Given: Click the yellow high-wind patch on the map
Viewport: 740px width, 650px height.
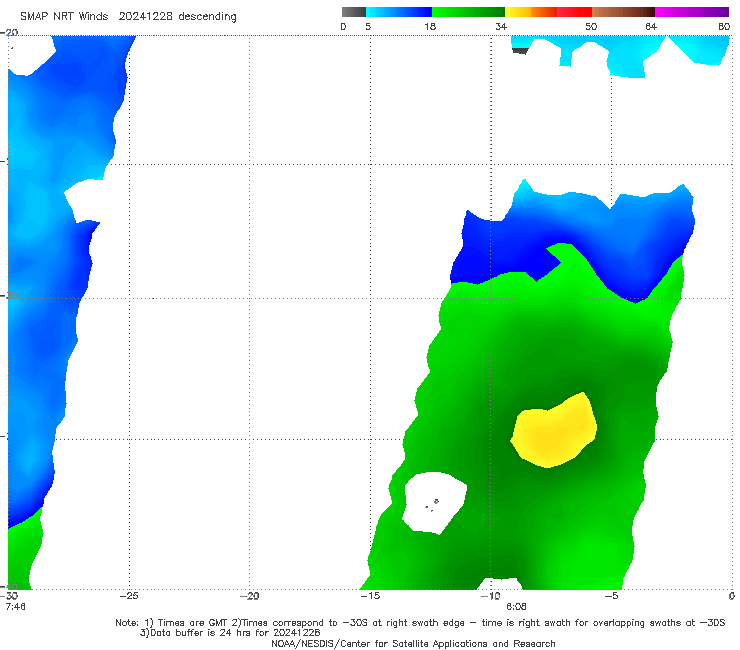Looking at the screenshot, I should coord(554,431).
